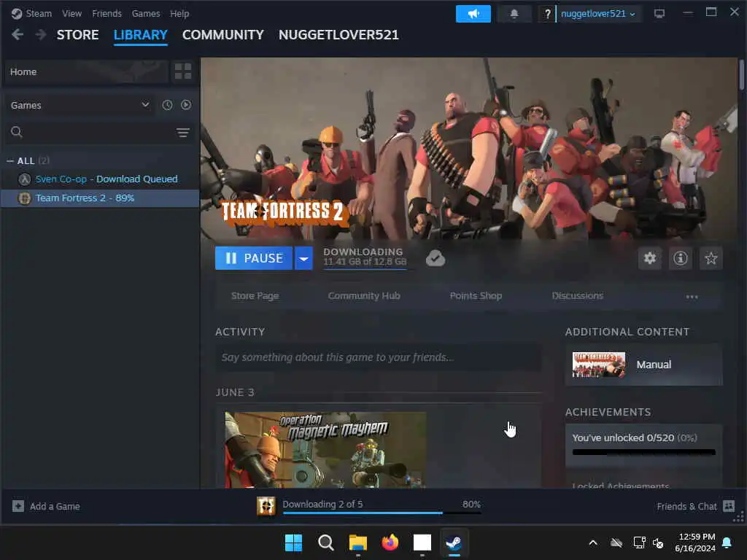
Task: Click Add a Game
Action: click(55, 506)
